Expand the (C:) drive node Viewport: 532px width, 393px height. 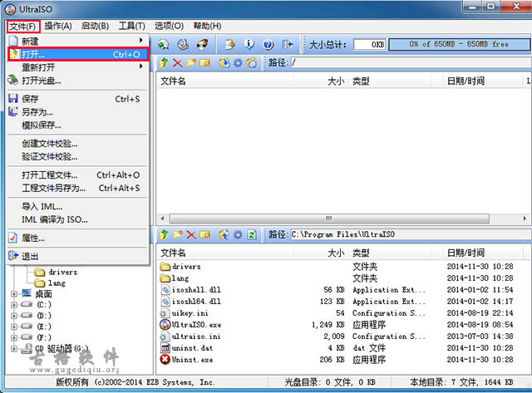[14, 305]
